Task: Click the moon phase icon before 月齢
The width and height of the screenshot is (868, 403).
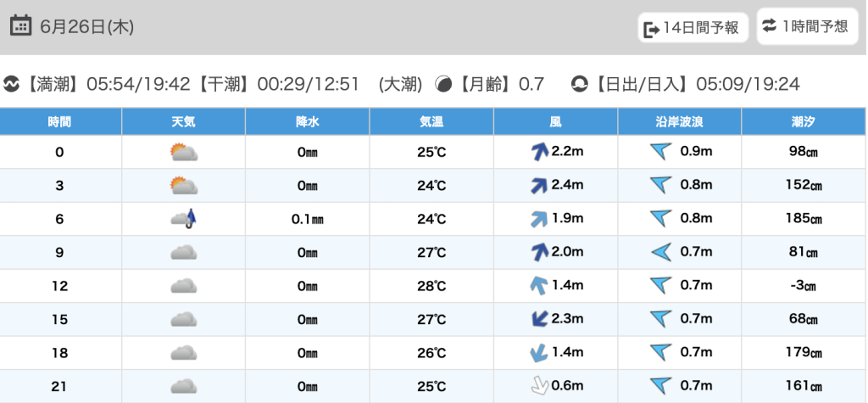Action: tap(443, 84)
